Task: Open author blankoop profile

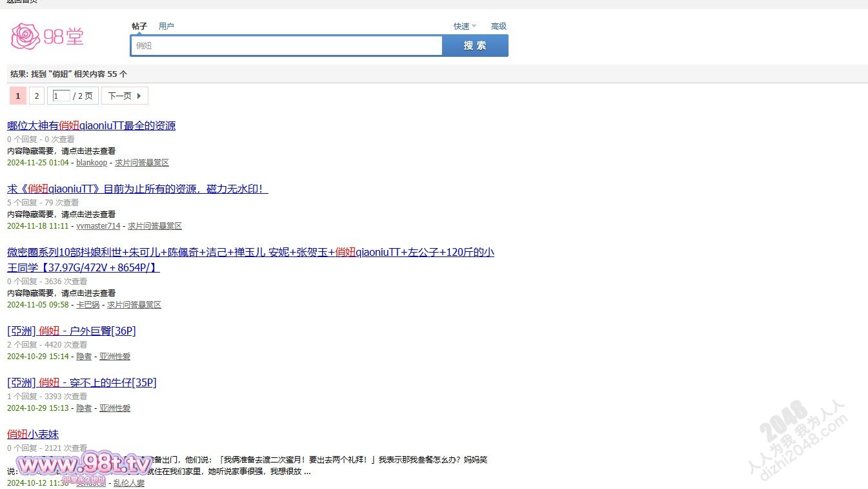Action: (92, 163)
